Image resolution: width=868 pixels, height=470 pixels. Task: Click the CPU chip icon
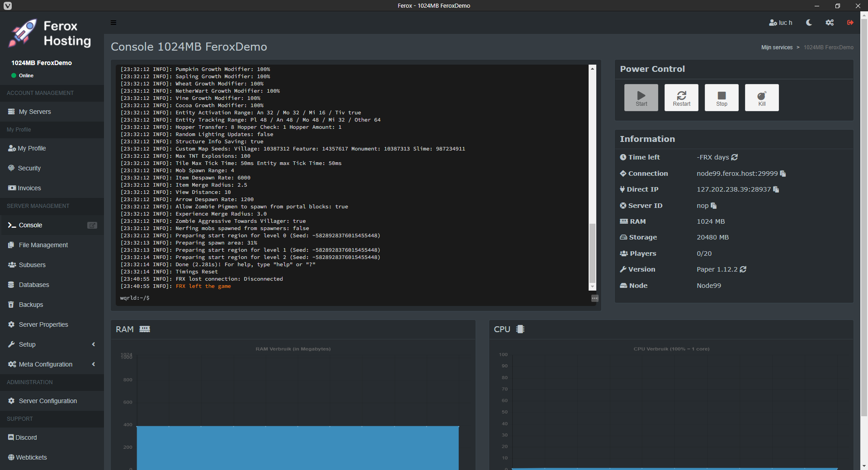pyautogui.click(x=520, y=329)
